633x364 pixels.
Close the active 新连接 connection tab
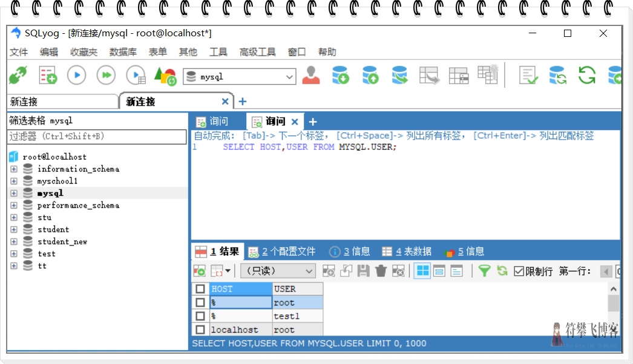pos(225,102)
